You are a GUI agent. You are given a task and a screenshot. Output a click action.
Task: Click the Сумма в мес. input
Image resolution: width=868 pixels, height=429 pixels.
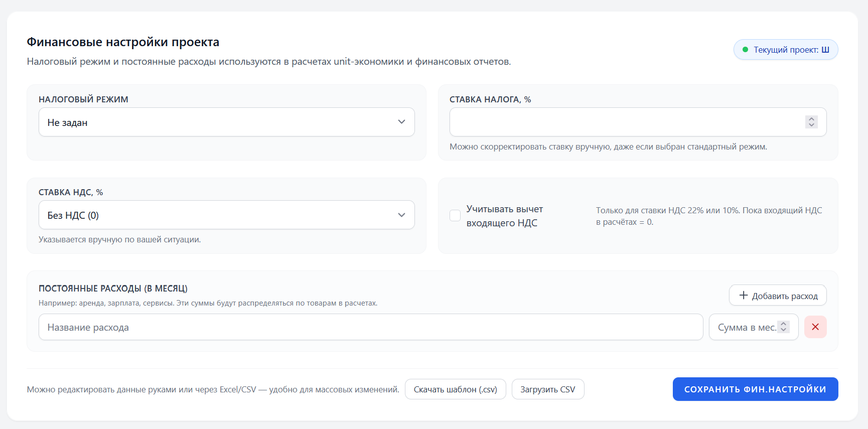pos(746,327)
